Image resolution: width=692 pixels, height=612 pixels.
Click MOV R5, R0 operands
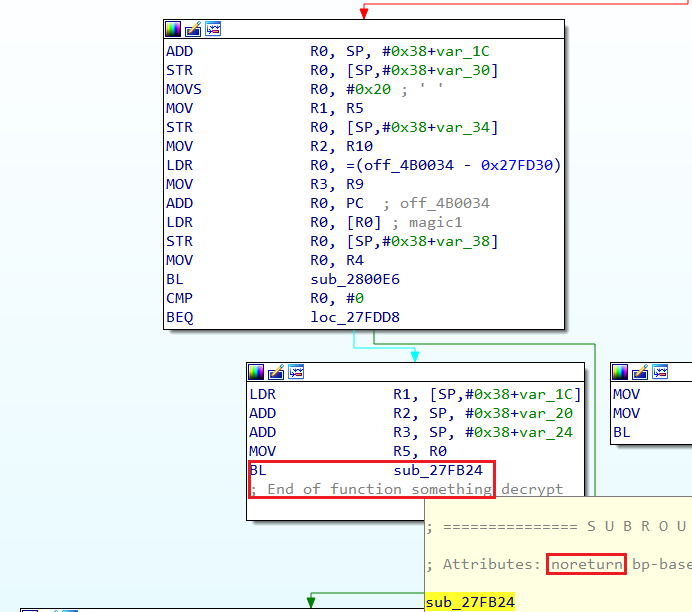point(420,451)
